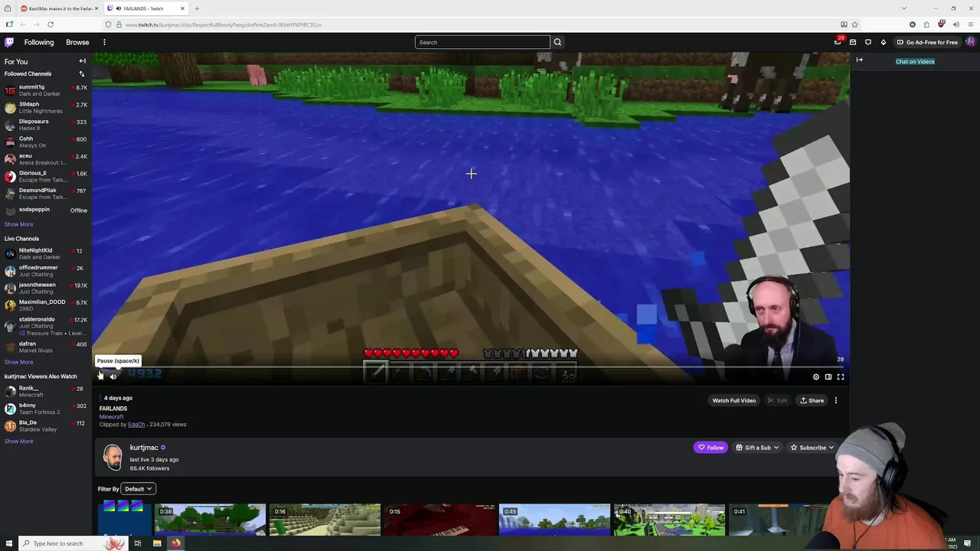Open 39daph channel in sidebar
This screenshot has width=980, height=551.
click(46, 107)
